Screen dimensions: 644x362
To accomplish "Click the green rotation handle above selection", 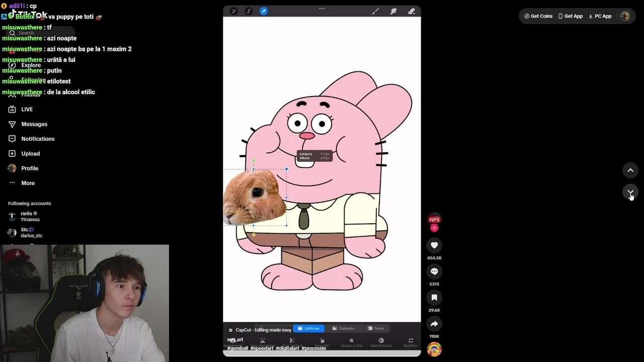I will tap(253, 161).
